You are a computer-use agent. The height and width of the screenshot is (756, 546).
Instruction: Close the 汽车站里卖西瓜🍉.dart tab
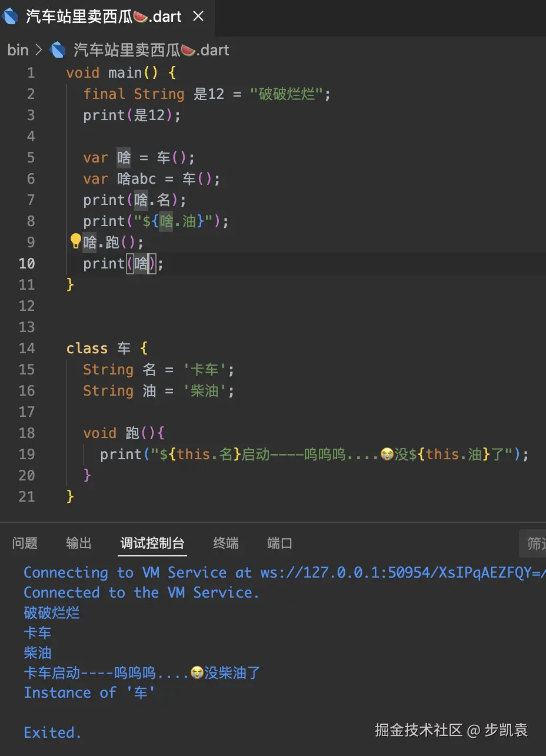tap(198, 16)
